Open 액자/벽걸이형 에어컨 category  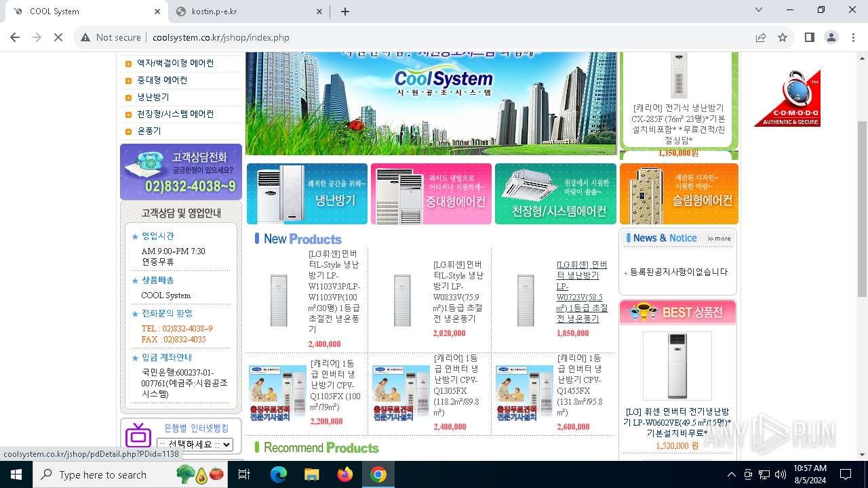[x=175, y=63]
